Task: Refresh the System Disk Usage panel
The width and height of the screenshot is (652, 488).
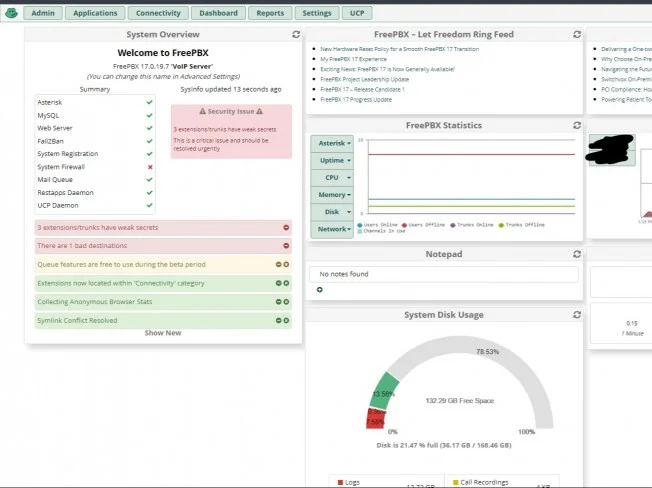Action: [576, 315]
